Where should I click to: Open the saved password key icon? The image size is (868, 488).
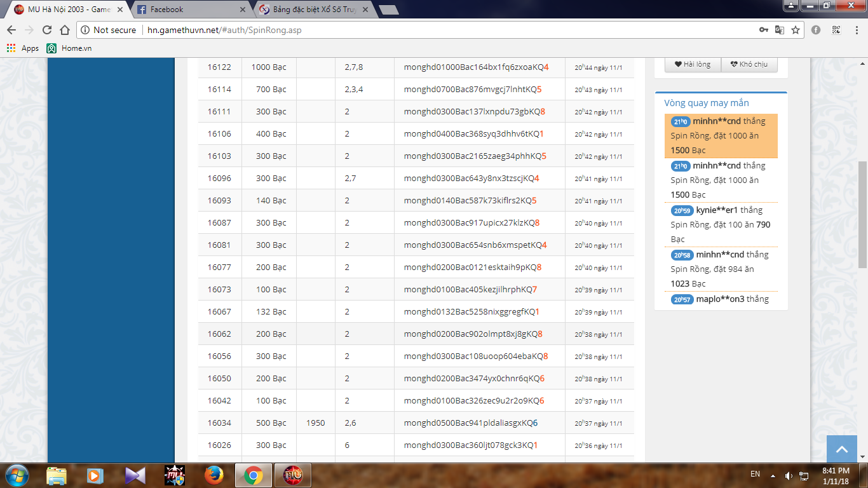(x=764, y=30)
